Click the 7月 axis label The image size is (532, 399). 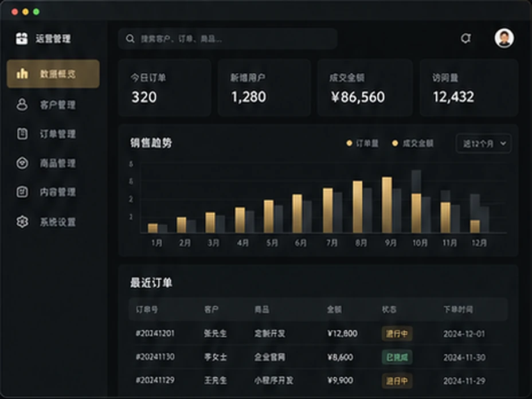(331, 243)
